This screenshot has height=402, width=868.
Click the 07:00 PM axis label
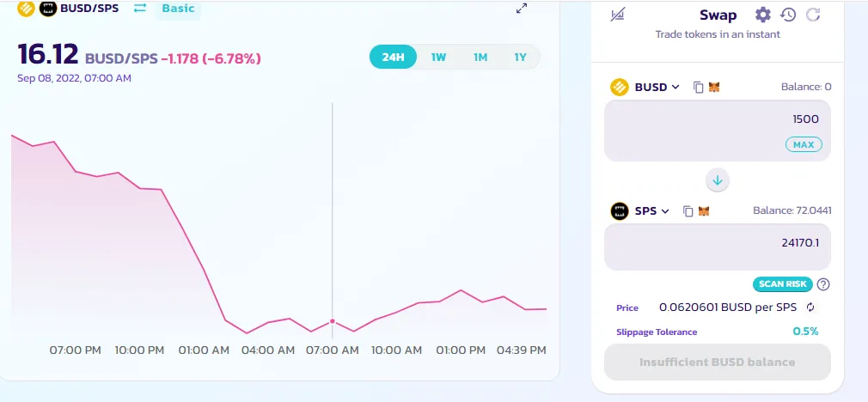point(76,350)
